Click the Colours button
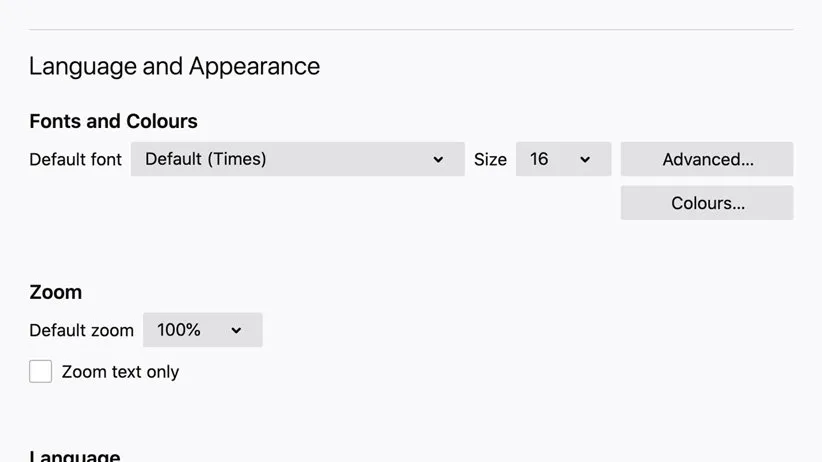822x462 pixels. click(707, 203)
